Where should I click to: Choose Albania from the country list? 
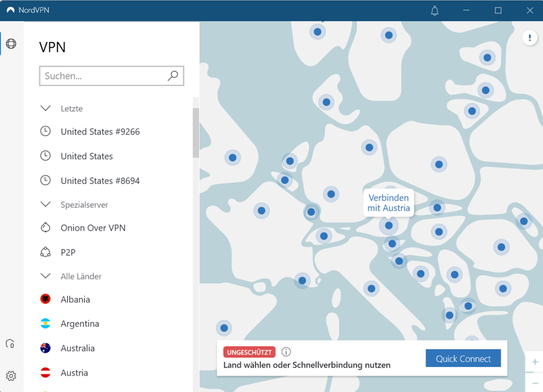(75, 299)
